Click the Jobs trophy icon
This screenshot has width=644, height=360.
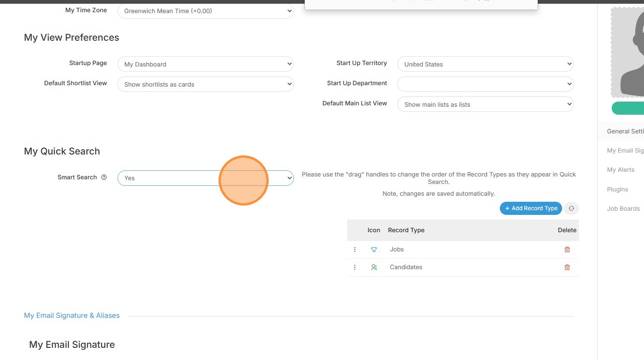tap(374, 250)
